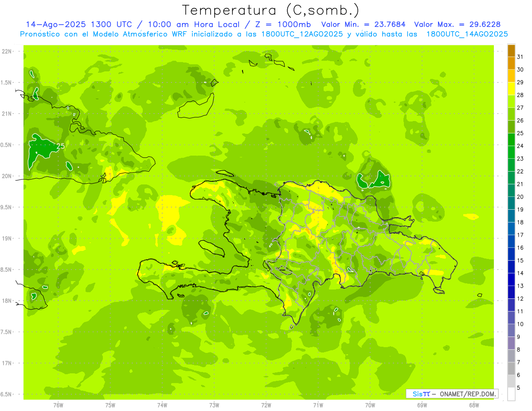Click the "19N" latitude label

(6, 239)
